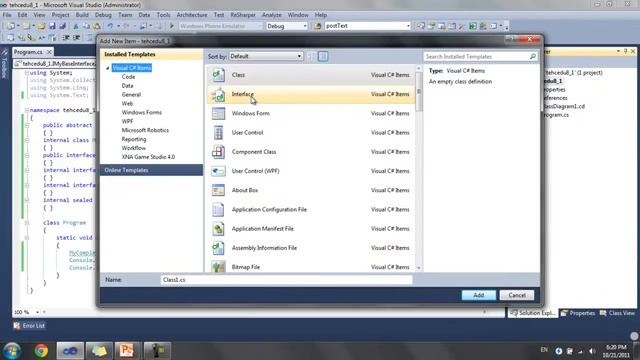640x360 pixels.
Task: Open the Architecture menu
Action: pyautogui.click(x=192, y=15)
